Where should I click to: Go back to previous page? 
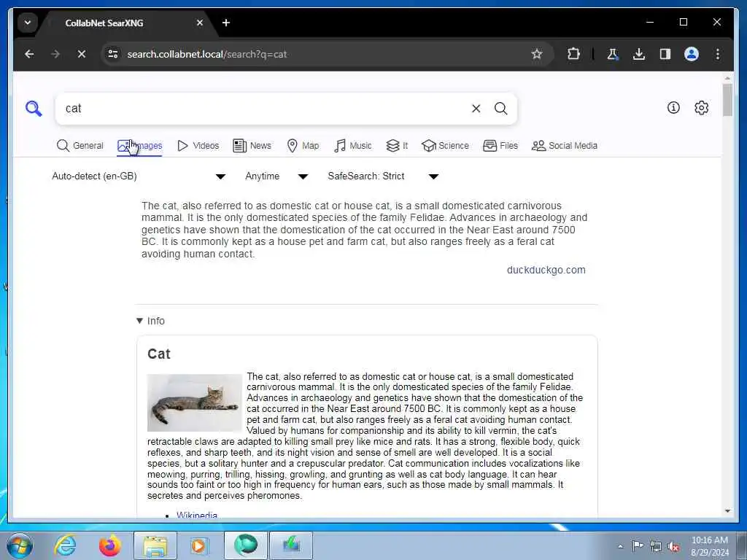[29, 54]
